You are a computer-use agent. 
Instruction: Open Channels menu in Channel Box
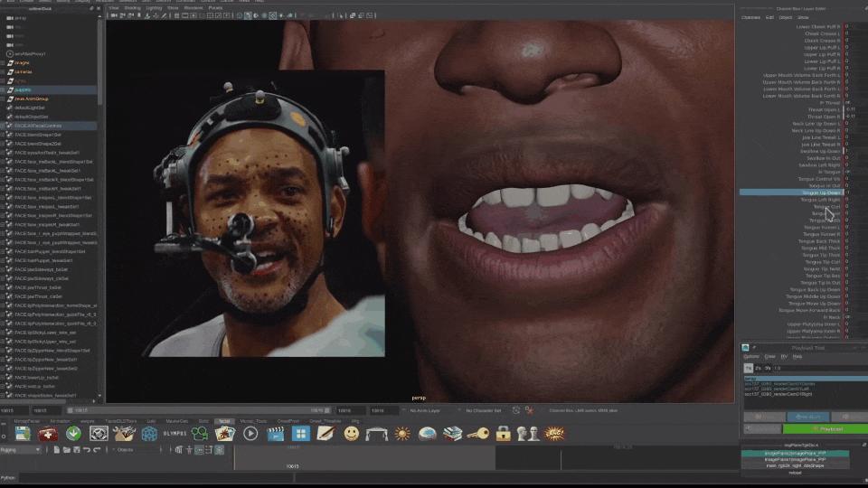tap(750, 17)
